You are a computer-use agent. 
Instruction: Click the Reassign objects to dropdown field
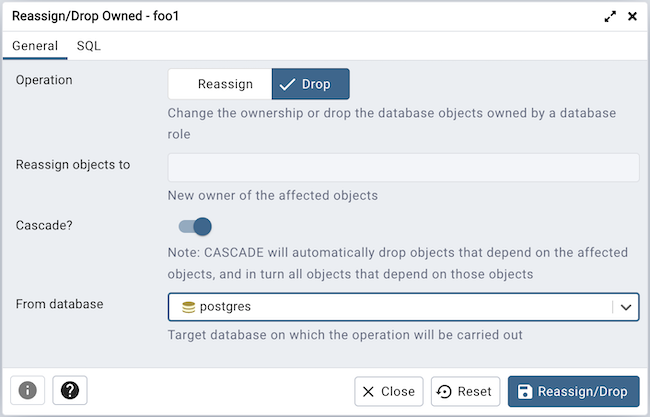click(x=403, y=167)
